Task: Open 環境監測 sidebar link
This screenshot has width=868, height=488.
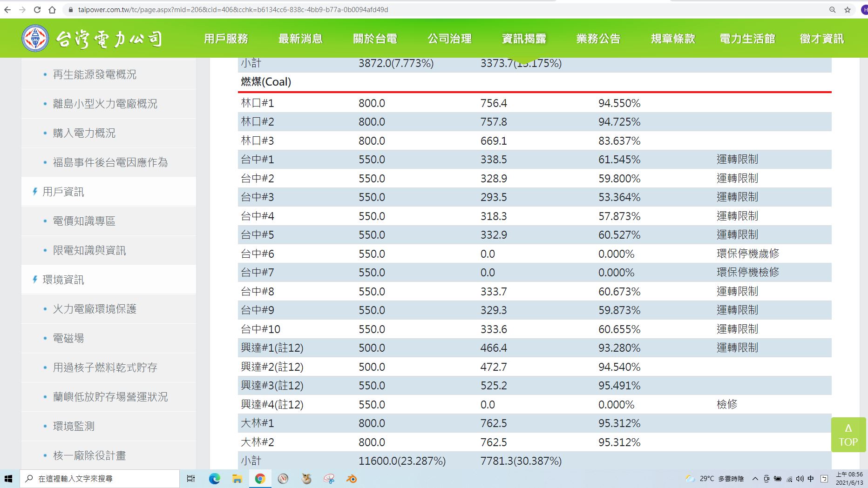Action: 74,426
